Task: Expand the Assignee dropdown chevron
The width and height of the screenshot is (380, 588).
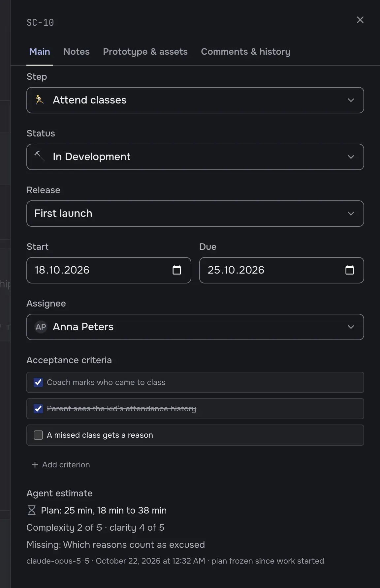Action: [x=351, y=327]
